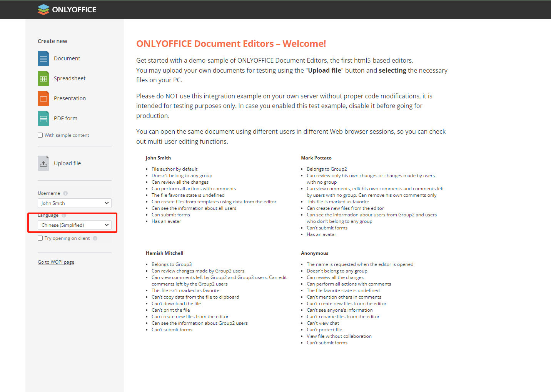Screen dimensions: 551x392
Task: Enable the With sample content checkbox
Action: click(40, 135)
